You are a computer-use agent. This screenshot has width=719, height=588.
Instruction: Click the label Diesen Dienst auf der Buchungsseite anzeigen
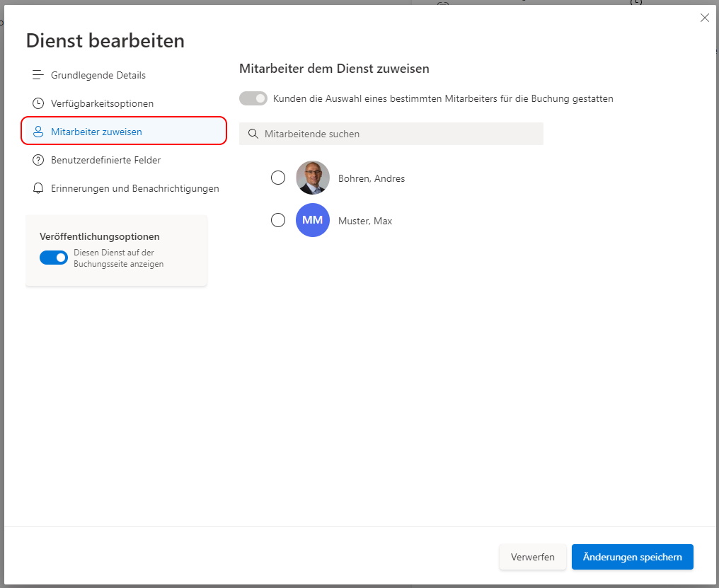(x=118, y=258)
